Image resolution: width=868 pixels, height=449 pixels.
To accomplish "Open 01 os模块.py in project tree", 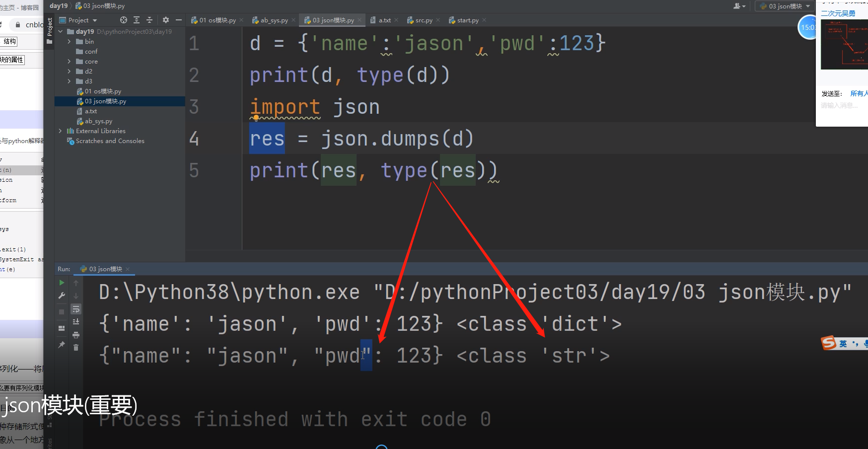I will pyautogui.click(x=103, y=91).
